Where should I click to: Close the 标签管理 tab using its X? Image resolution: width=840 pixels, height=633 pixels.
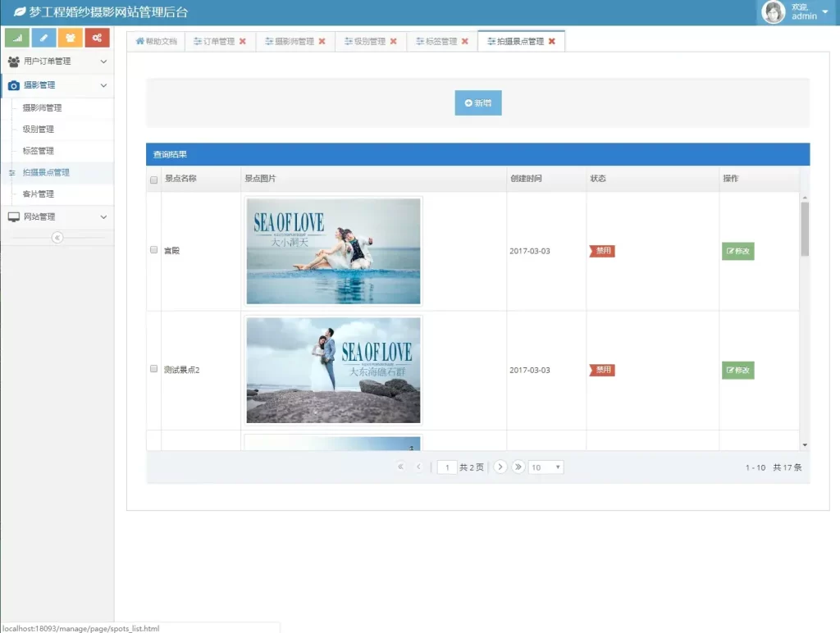[x=465, y=42]
